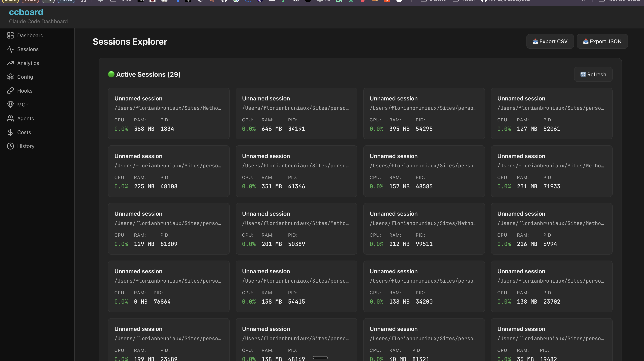644x361 pixels.
Task: Open the ChatGPT bookmark icon in favorites bar
Action: [x=201, y=1]
